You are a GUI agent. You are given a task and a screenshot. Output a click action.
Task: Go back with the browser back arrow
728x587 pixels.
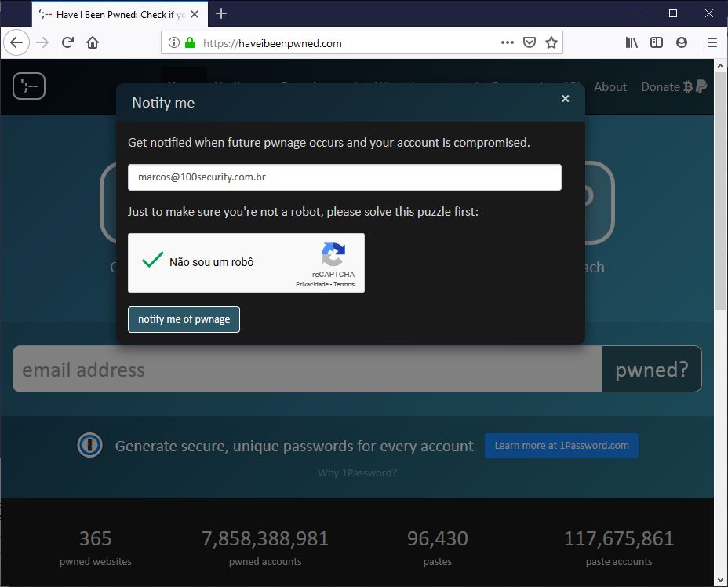click(x=16, y=42)
